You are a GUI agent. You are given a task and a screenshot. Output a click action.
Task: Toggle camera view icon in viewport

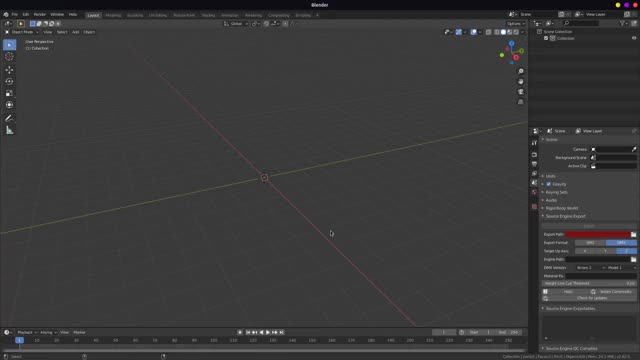[520, 92]
